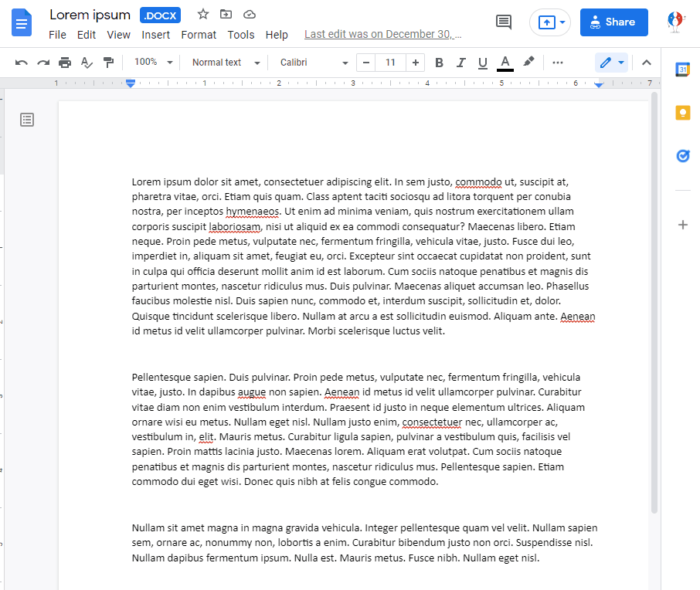Open the text color picker
700x590 pixels.
click(x=505, y=63)
